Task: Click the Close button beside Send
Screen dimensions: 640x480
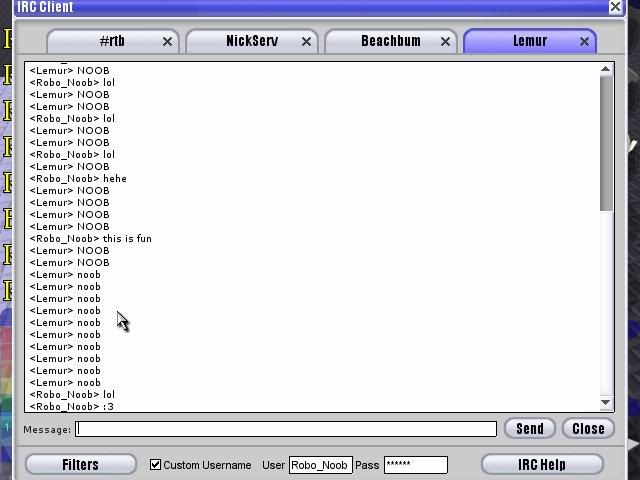Action: (588, 429)
